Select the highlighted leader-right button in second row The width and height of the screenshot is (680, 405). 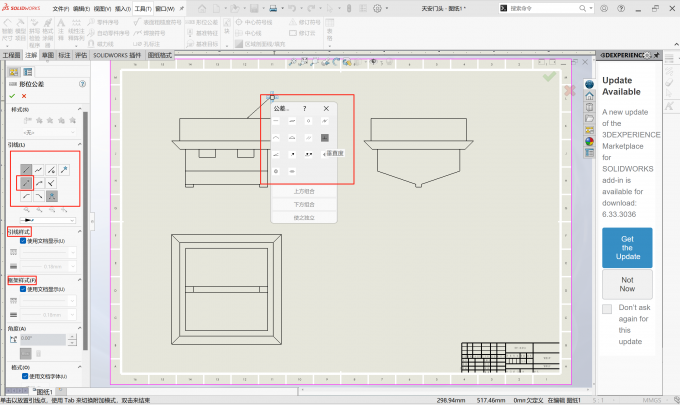pyautogui.click(x=26, y=183)
